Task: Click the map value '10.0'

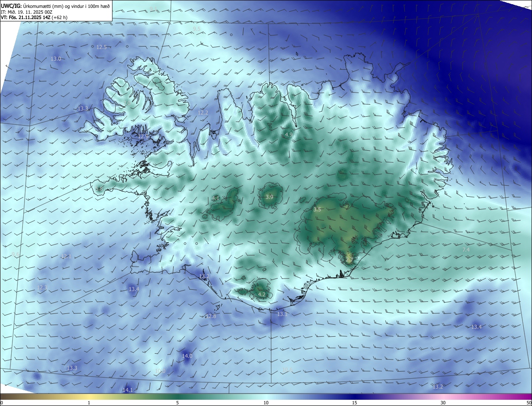Action: [160, 371]
